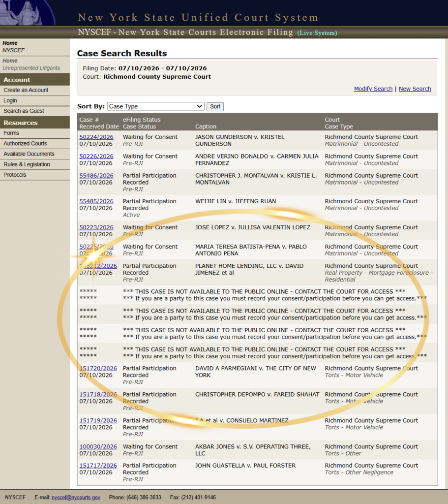Image resolution: width=448 pixels, height=504 pixels.
Task: Open case 151720/2026
Action: [98, 368]
